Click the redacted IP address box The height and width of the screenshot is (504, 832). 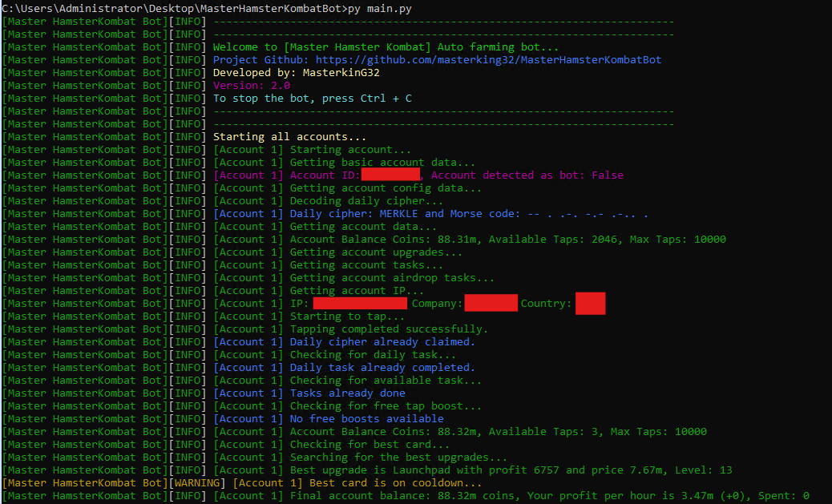(360, 303)
